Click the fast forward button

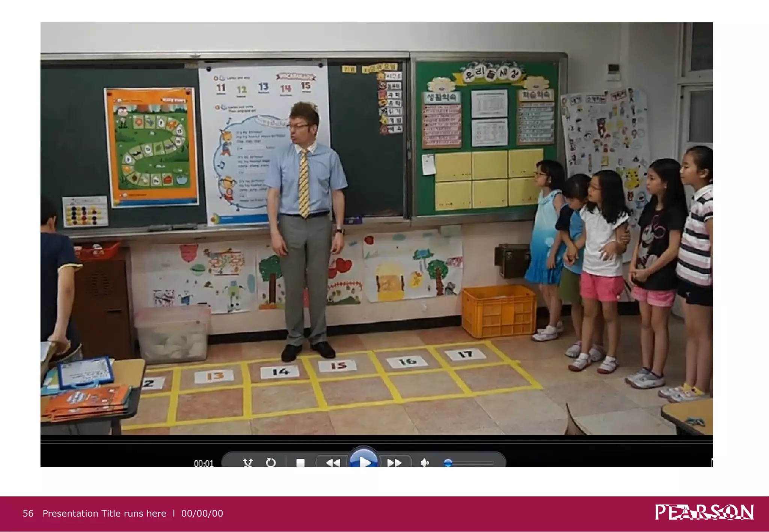tap(394, 463)
